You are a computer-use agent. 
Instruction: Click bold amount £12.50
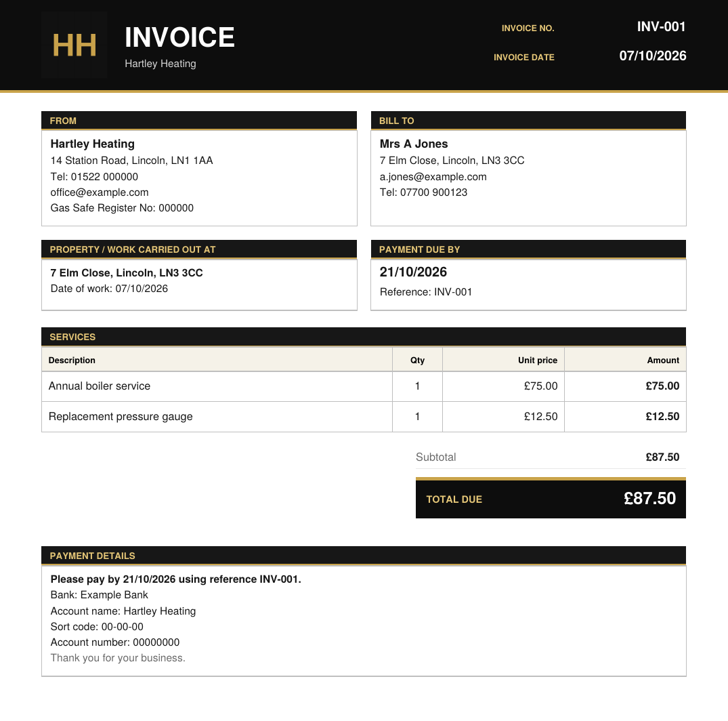click(662, 417)
